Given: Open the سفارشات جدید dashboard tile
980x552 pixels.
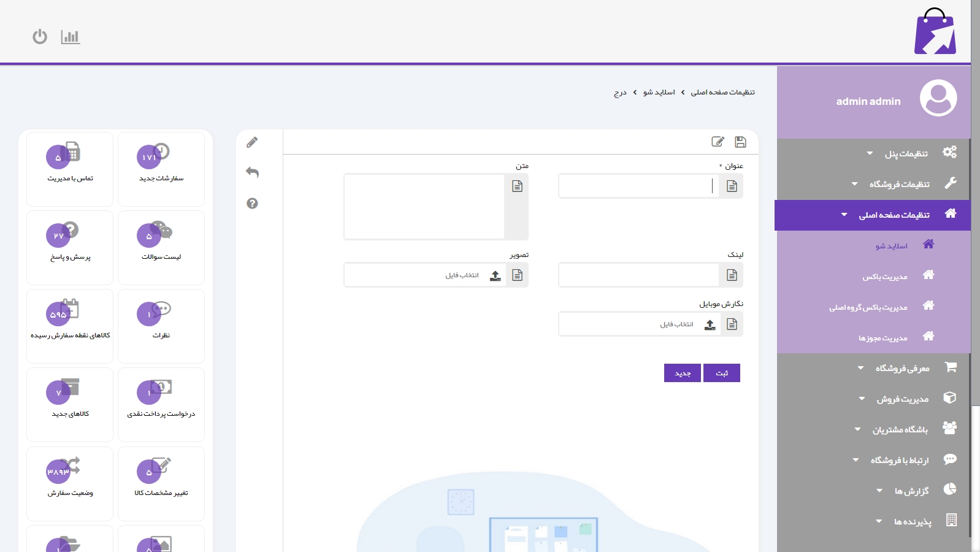Looking at the screenshot, I should point(161,169).
